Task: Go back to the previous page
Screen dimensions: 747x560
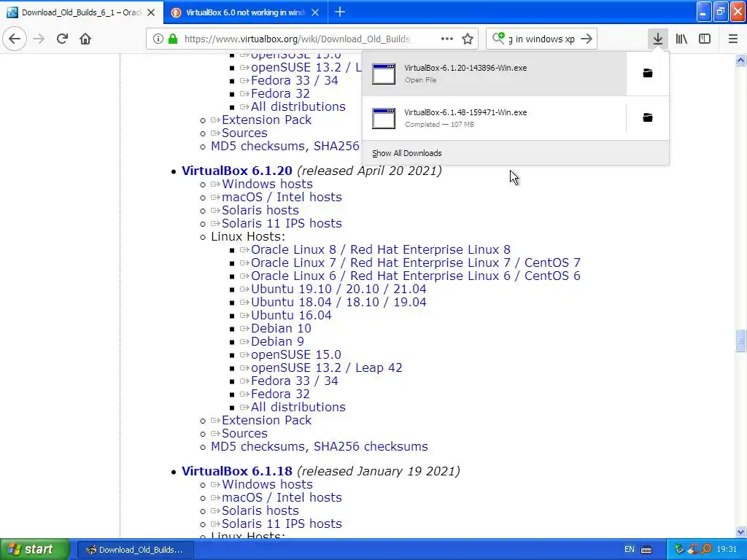Action: pos(15,39)
